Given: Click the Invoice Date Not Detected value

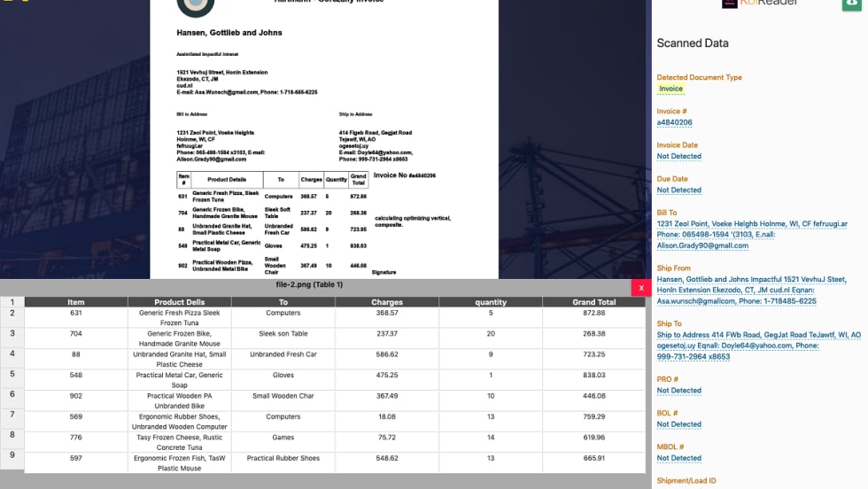Looking at the screenshot, I should (x=678, y=156).
